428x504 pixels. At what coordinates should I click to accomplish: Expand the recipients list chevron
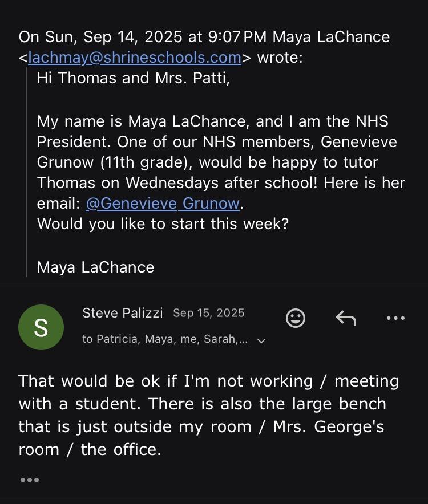(262, 341)
